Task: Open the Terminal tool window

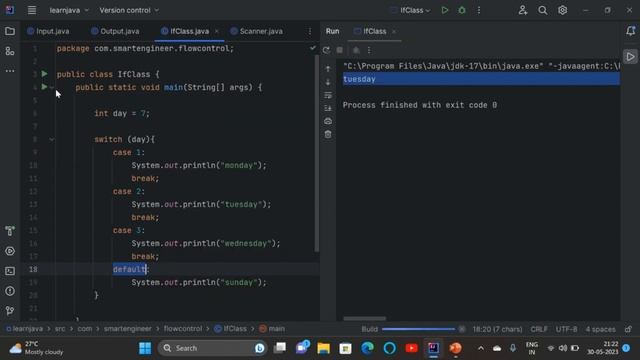Action: click(x=10, y=271)
